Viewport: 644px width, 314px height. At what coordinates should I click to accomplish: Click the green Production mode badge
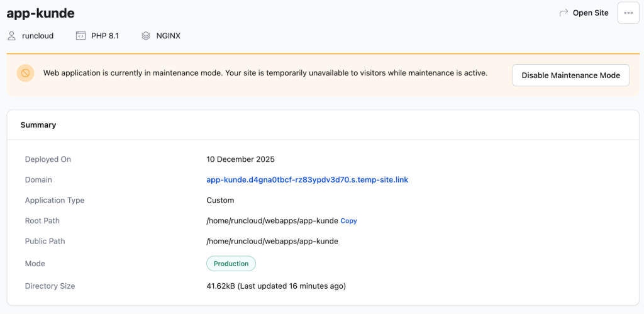(x=231, y=264)
